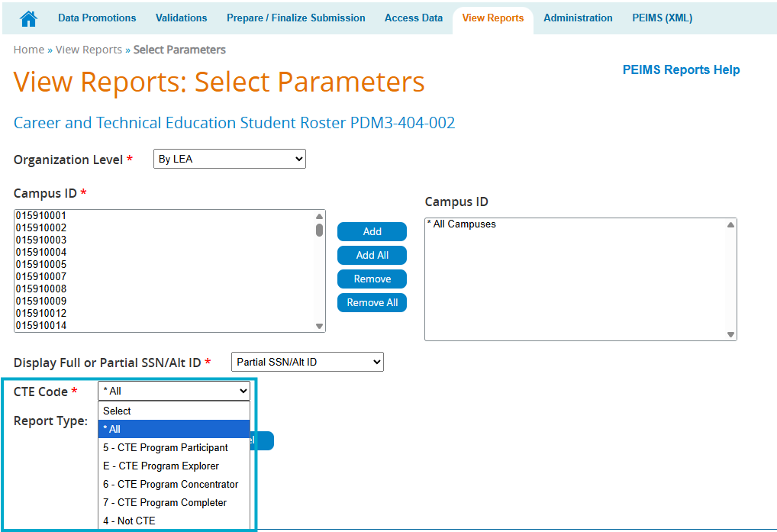Click the Home icon in navigation bar
The width and height of the screenshot is (777, 532).
pyautogui.click(x=28, y=18)
